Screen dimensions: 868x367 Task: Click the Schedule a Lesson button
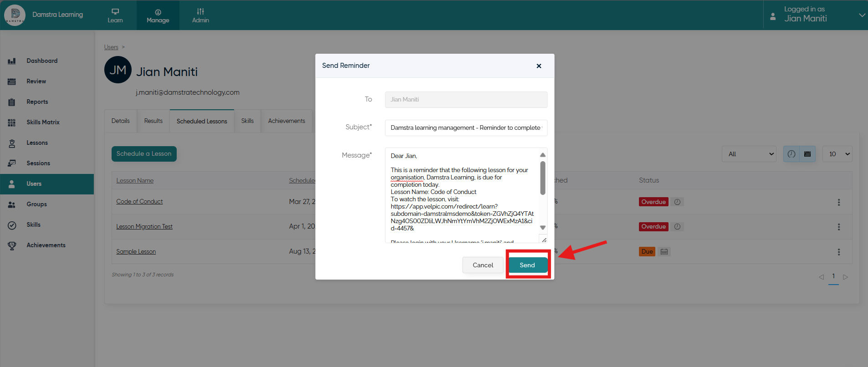click(x=144, y=154)
